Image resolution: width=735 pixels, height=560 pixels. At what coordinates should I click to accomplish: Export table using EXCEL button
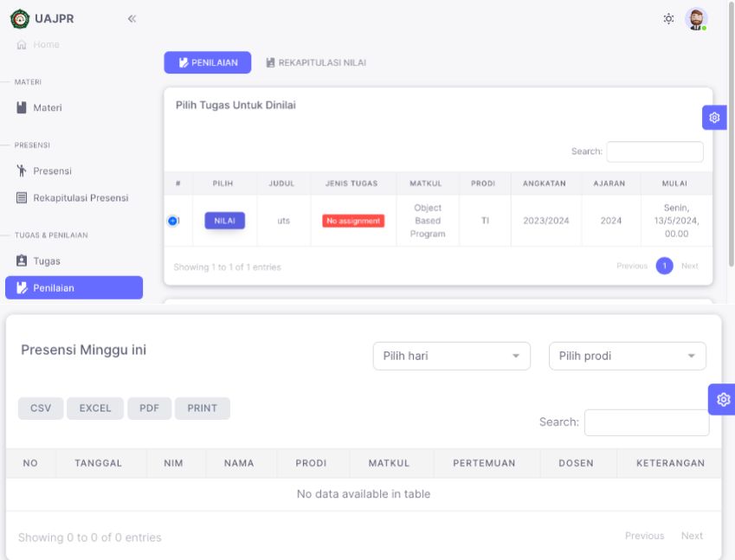[x=95, y=409]
